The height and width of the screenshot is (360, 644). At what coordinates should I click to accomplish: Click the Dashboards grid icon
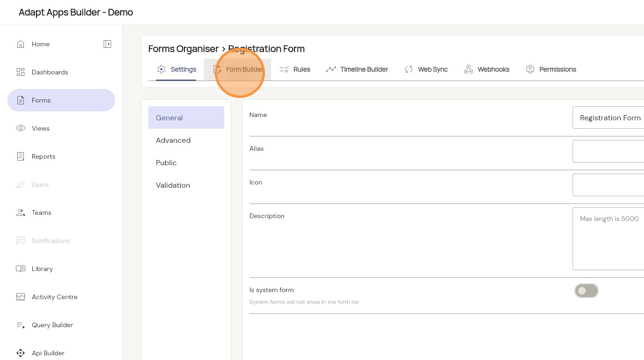[21, 72]
